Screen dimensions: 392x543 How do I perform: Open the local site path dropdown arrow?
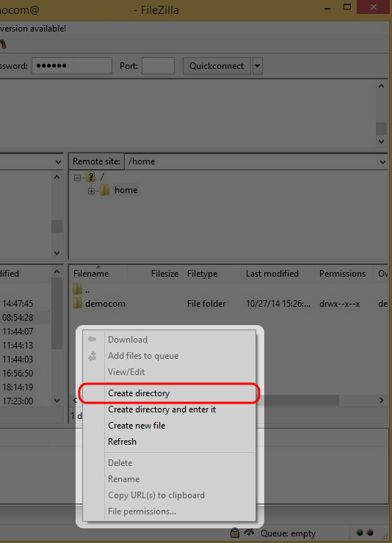point(58,161)
